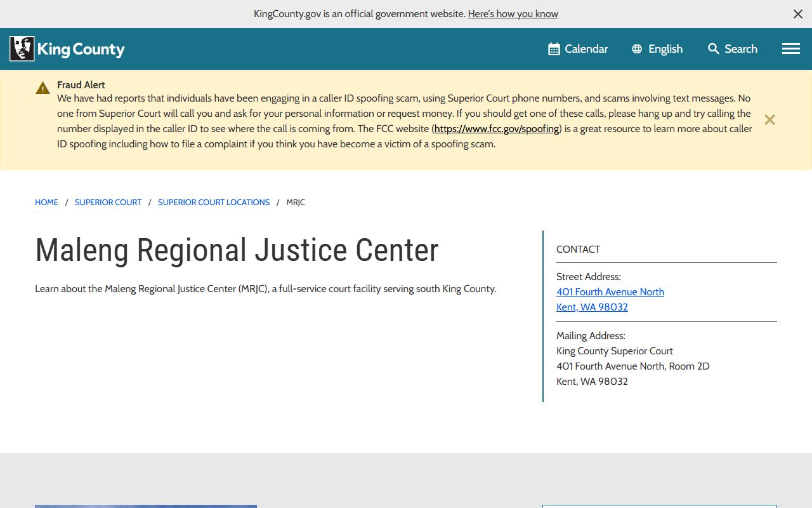This screenshot has height=508, width=812.
Task: Open Search via magnifier icon
Action: click(x=714, y=49)
